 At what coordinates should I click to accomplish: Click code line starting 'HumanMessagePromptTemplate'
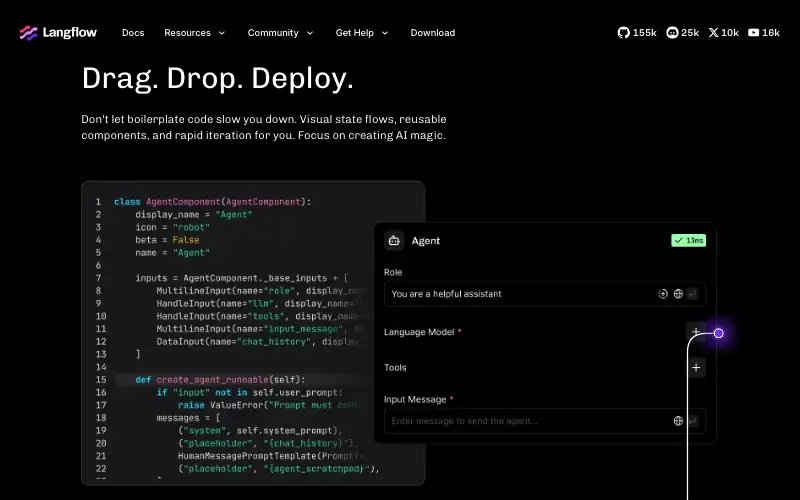coord(271,456)
